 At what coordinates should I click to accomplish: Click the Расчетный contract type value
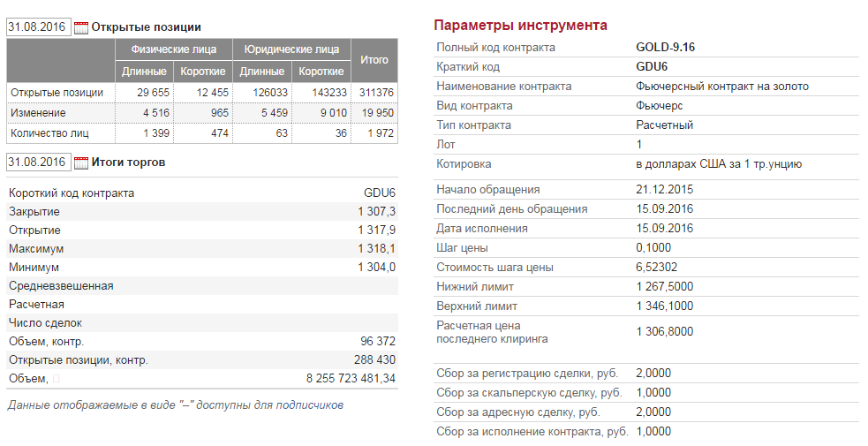(664, 125)
